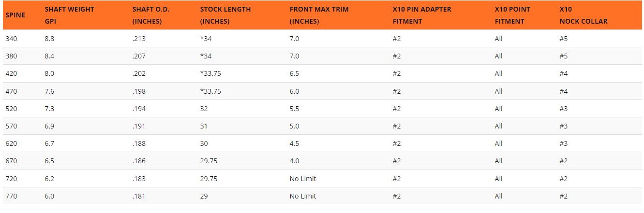The height and width of the screenshot is (213, 644).
Task: Click the SHAFT WEIGHT GPI column header
Action: 69,15
